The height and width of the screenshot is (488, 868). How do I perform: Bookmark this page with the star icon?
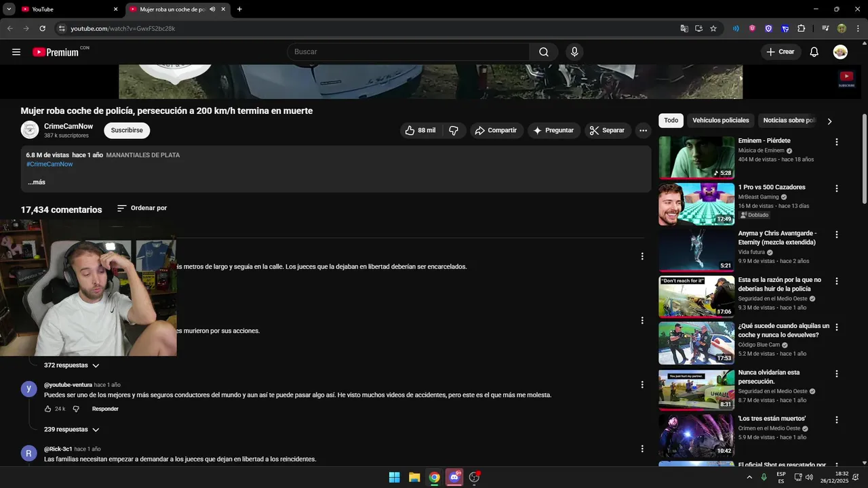(x=713, y=28)
